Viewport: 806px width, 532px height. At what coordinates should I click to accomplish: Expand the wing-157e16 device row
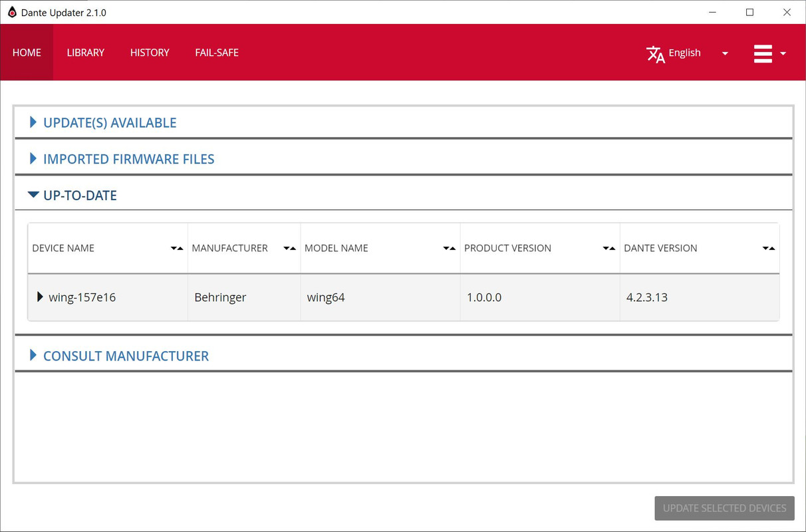[x=41, y=297]
